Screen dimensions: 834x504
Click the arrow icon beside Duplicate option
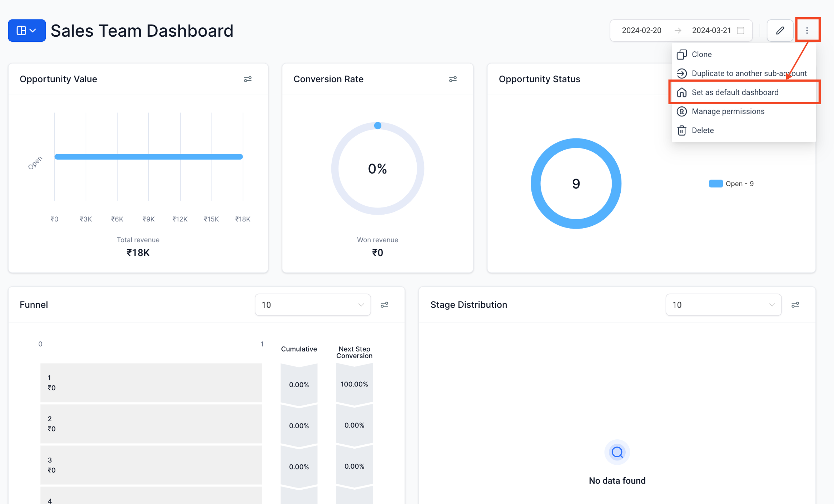point(681,73)
